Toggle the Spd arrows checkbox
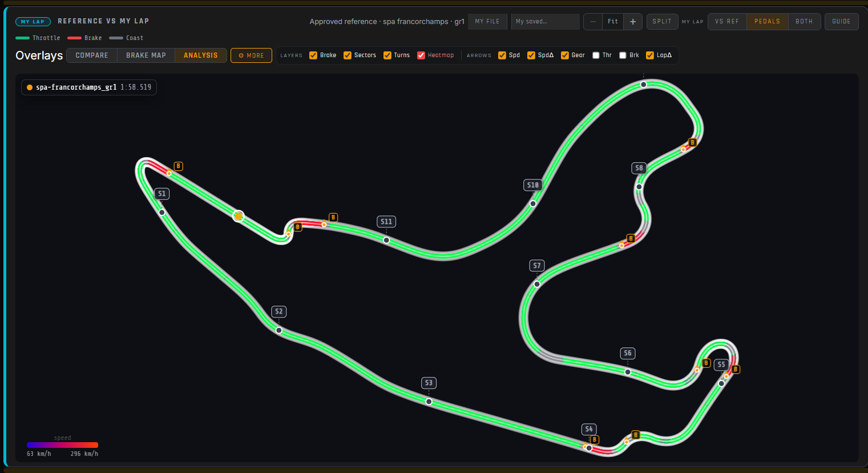The height and width of the screenshot is (473, 868). (x=502, y=55)
